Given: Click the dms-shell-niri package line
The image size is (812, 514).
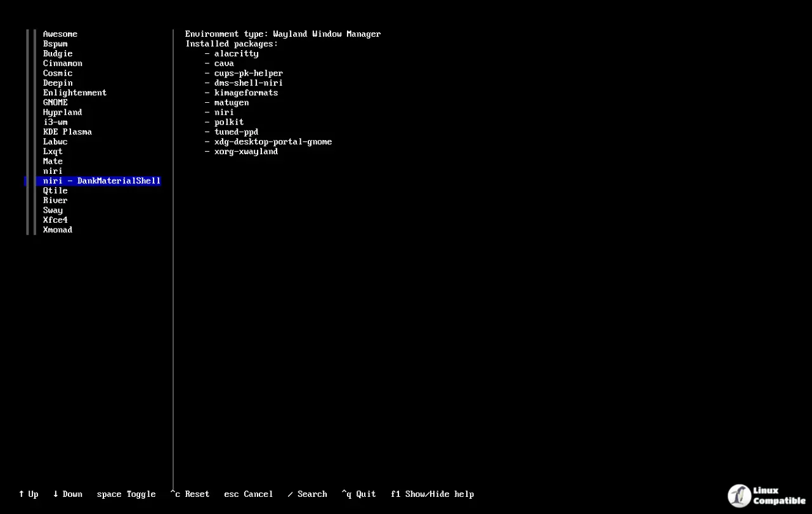Looking at the screenshot, I should (x=244, y=83).
